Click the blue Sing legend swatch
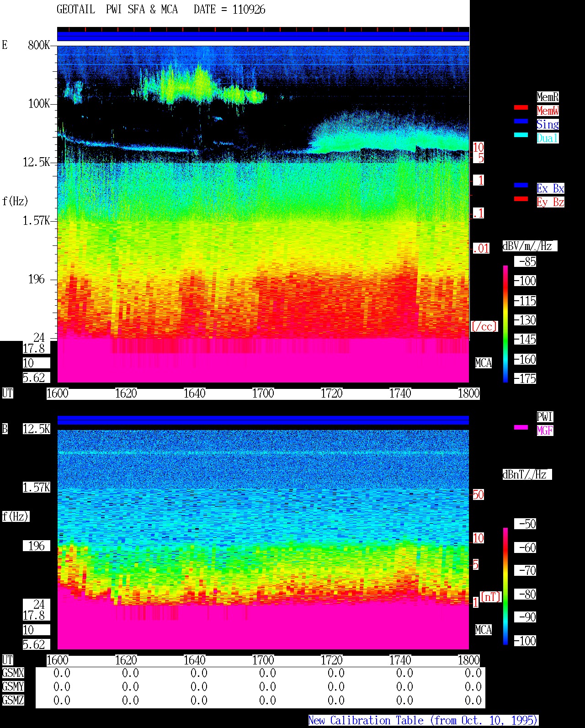The width and height of the screenshot is (585, 728). (521, 122)
